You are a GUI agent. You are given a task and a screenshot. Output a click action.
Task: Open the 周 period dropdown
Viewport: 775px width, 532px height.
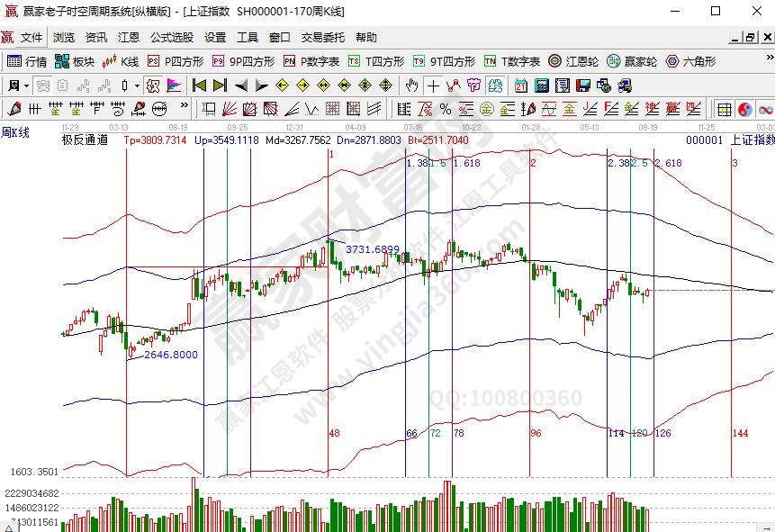18,86
